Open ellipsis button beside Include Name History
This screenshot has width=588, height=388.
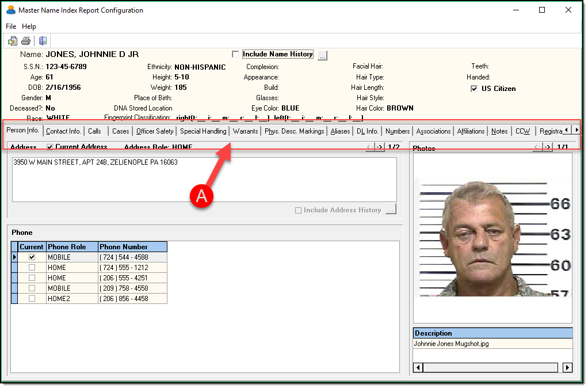(322, 55)
